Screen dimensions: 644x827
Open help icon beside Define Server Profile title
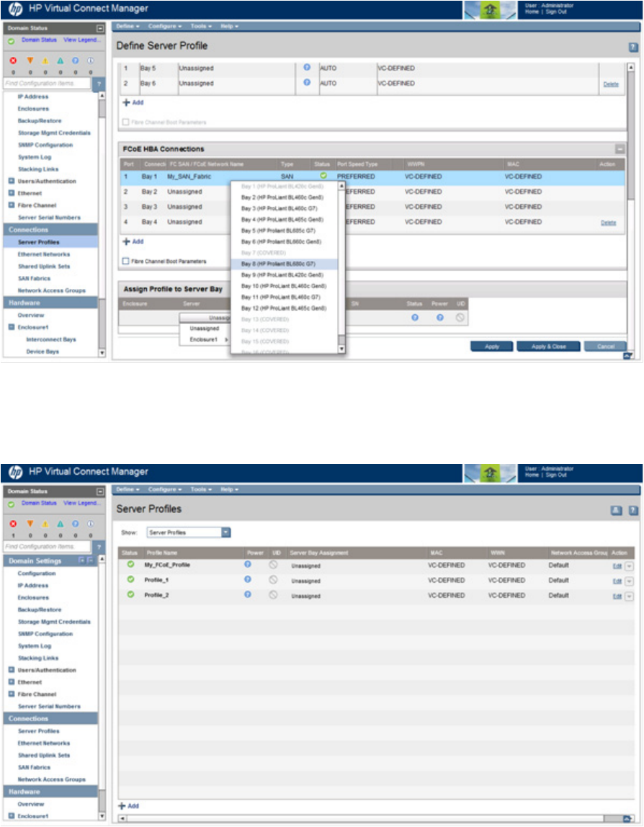(633, 48)
